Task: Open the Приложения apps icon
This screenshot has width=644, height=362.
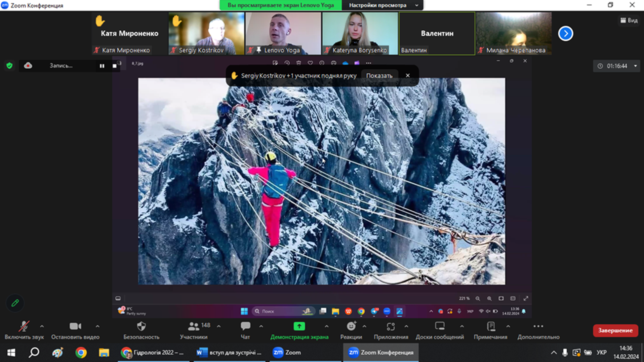Action: coord(391,327)
